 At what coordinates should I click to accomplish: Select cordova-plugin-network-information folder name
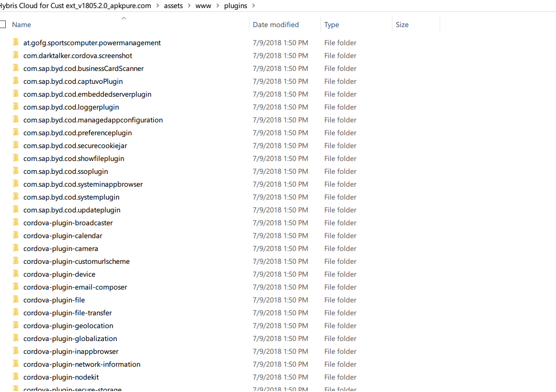pyautogui.click(x=82, y=364)
